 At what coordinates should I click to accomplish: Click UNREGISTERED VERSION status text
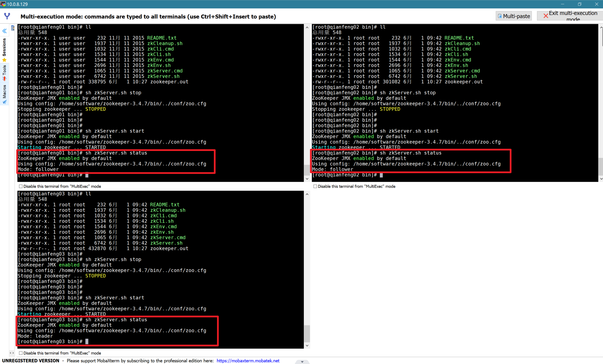30,361
